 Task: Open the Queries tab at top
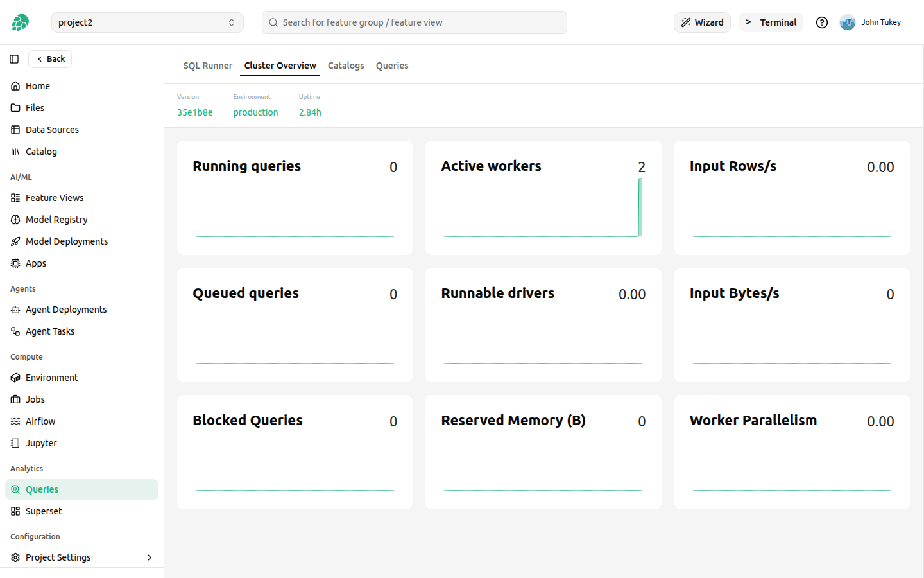tap(392, 66)
